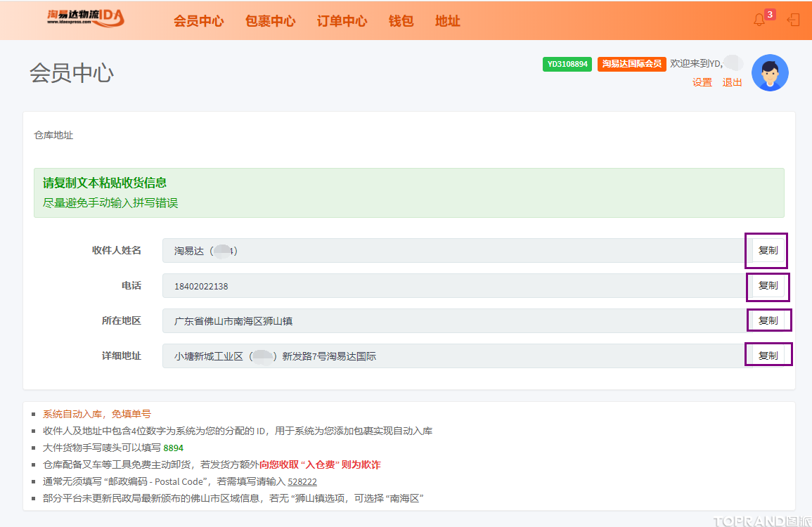Click the green number 8894
The height and width of the screenshot is (527, 812).
174,448
